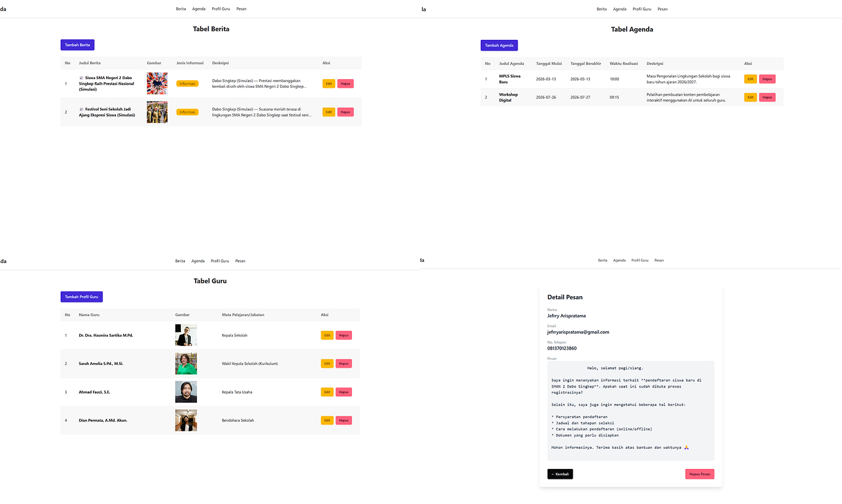Viewport: 842px width, 504px height.
Task: Open the Festival Seni Sekolah news thumbnail
Action: [157, 112]
